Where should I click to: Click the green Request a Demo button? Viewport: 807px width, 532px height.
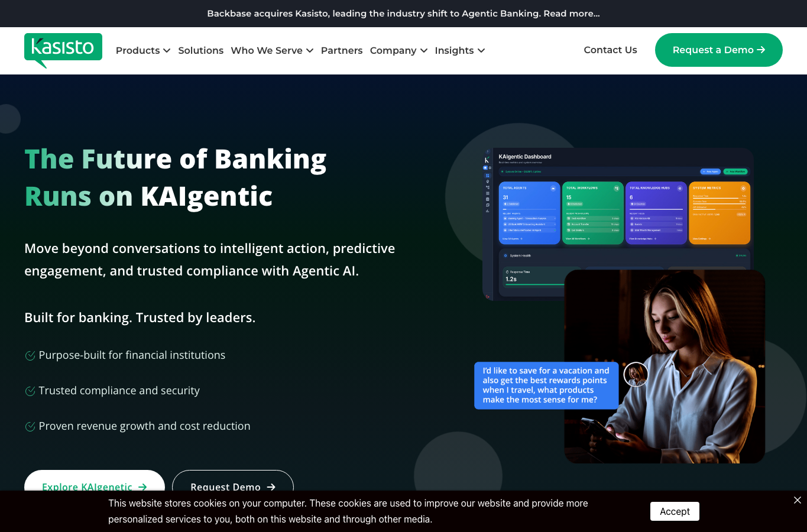(719, 50)
